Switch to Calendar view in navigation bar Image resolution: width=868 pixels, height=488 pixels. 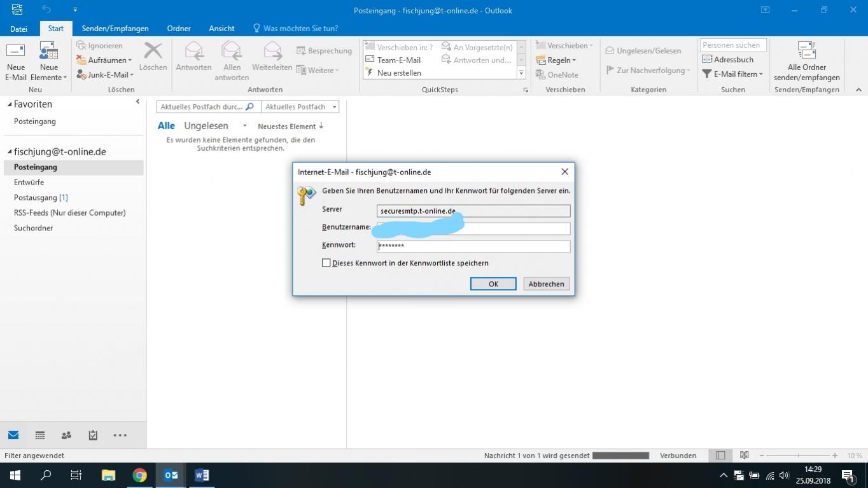(40, 435)
